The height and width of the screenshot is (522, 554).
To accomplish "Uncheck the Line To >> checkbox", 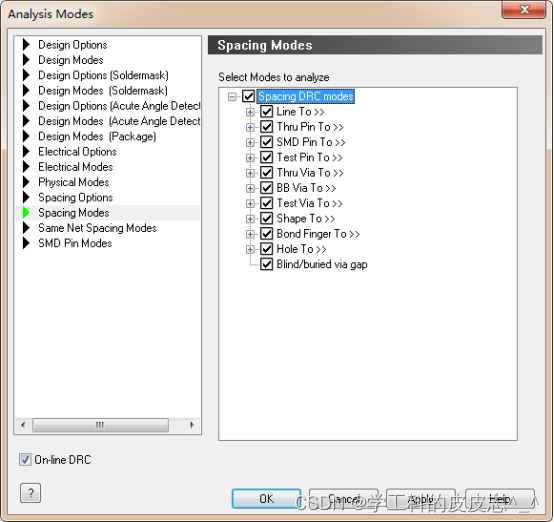I will point(266,112).
